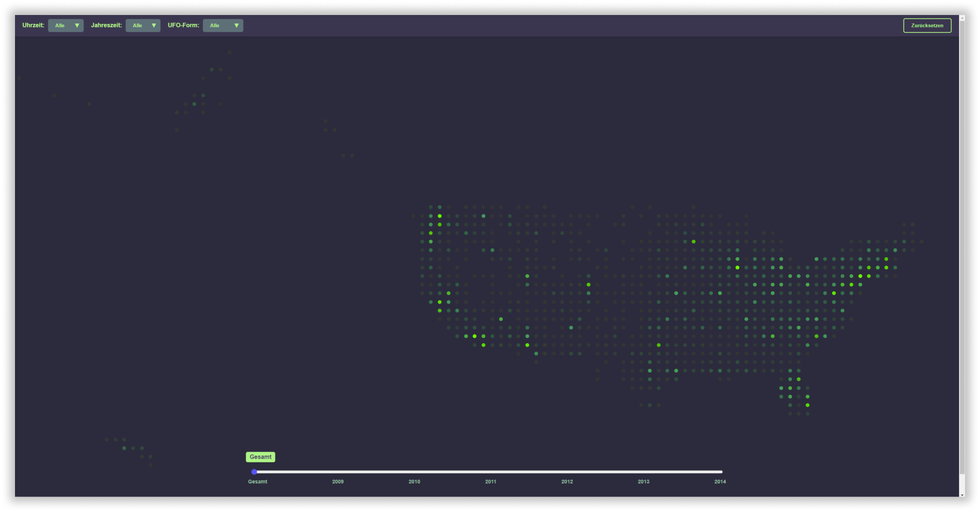Click the arrow icon in the UFO-Form dropdown
The height and width of the screenshot is (512, 980).
[x=236, y=25]
